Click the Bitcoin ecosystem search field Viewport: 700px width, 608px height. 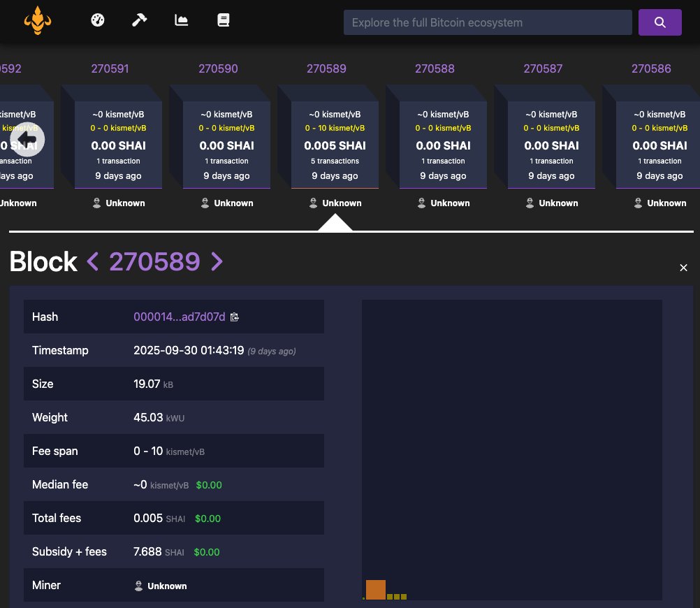tap(488, 22)
